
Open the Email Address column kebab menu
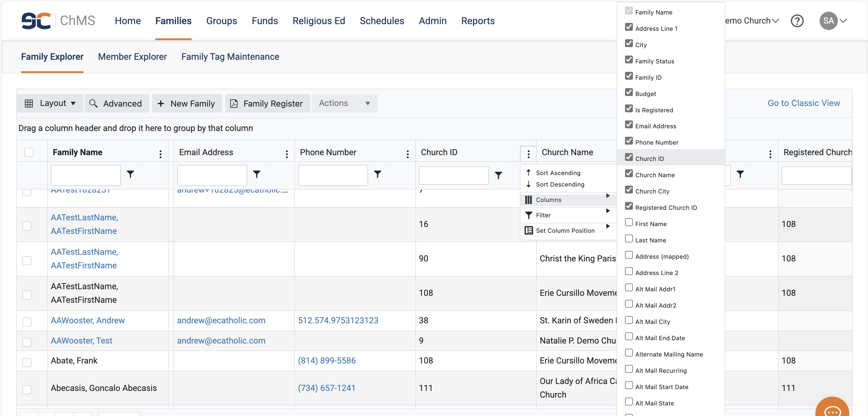(287, 154)
